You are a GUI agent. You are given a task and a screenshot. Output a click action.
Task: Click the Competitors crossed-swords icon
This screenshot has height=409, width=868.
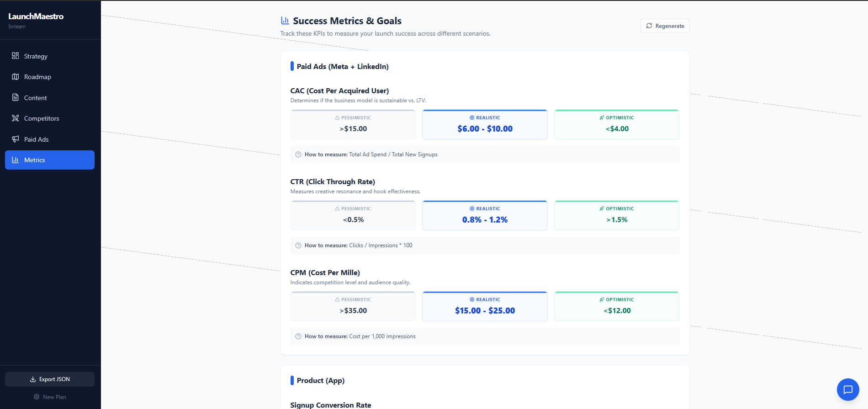tap(16, 118)
